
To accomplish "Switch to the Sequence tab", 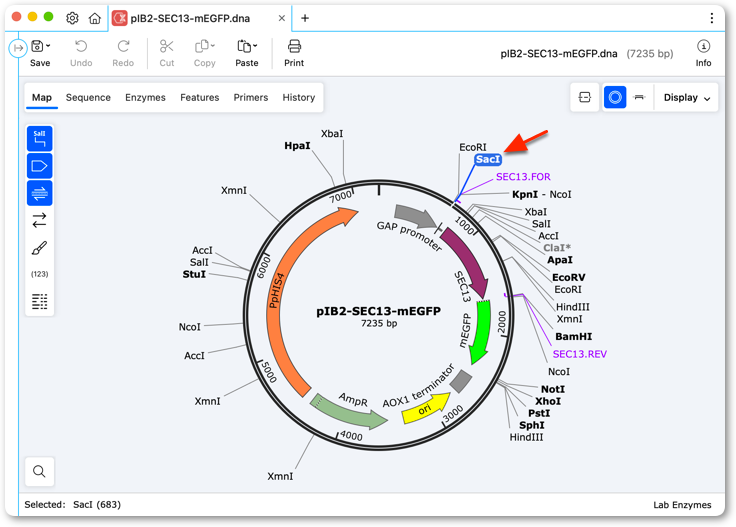I will pyautogui.click(x=88, y=98).
